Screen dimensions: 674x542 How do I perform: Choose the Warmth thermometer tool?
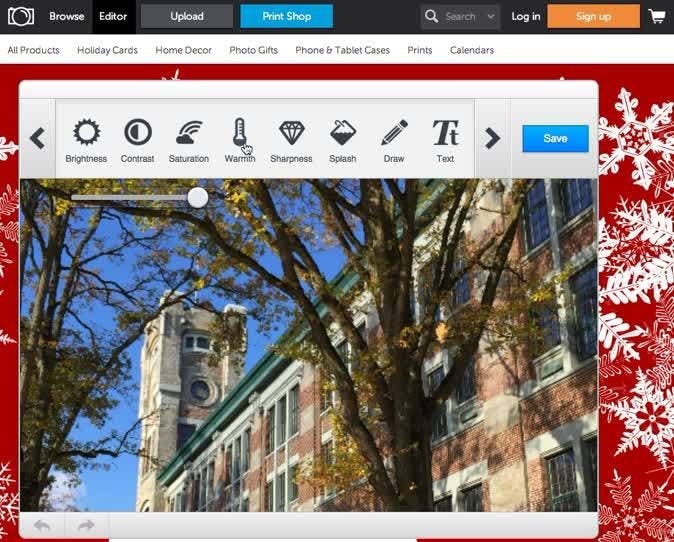tap(240, 141)
